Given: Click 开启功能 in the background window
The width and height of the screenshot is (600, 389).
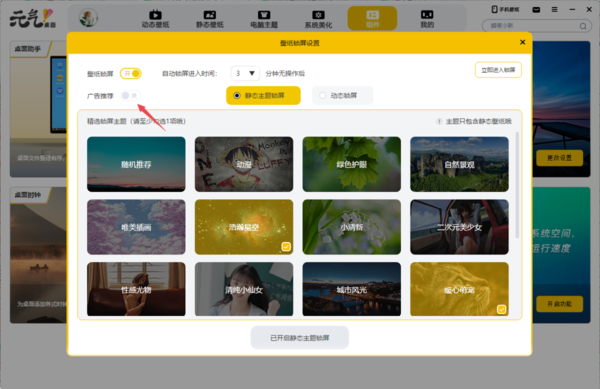Looking at the screenshot, I should pyautogui.click(x=559, y=304).
